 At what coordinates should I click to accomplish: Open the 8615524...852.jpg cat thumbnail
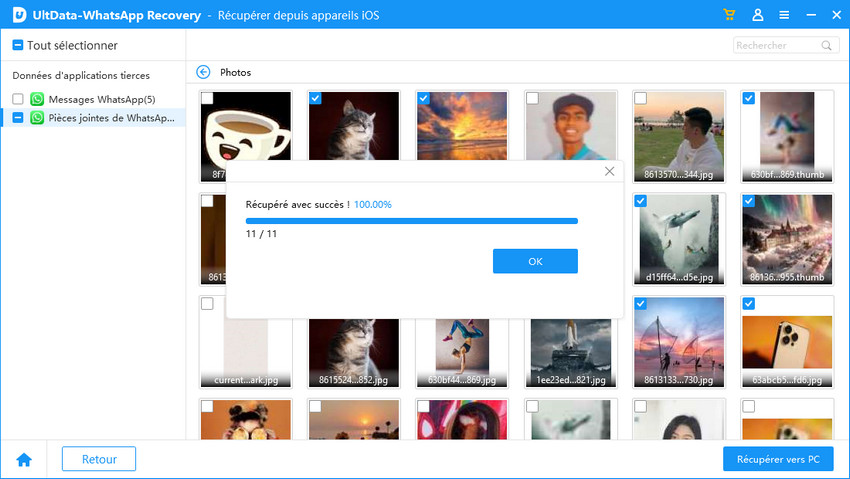(353, 352)
